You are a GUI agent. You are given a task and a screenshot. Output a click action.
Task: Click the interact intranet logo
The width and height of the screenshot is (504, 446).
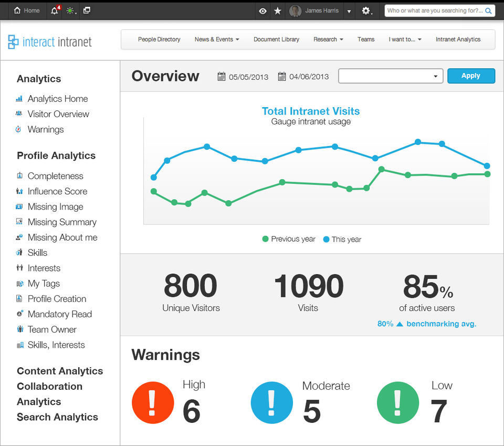tap(50, 42)
